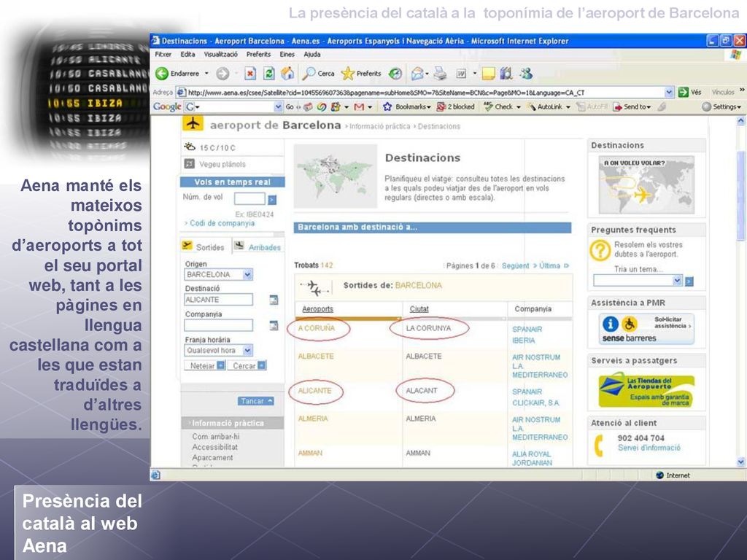The width and height of the screenshot is (747, 560).
Task: Click the Research books icon
Action: pos(506,74)
